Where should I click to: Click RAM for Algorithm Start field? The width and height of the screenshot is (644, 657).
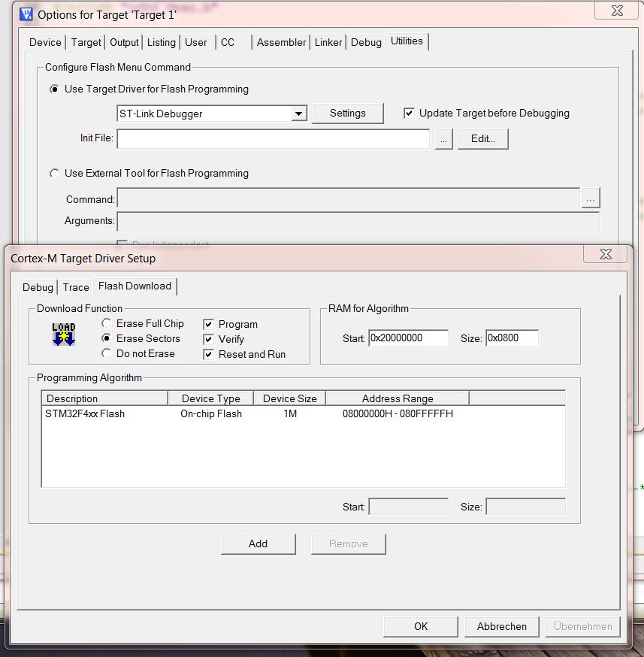[408, 338]
